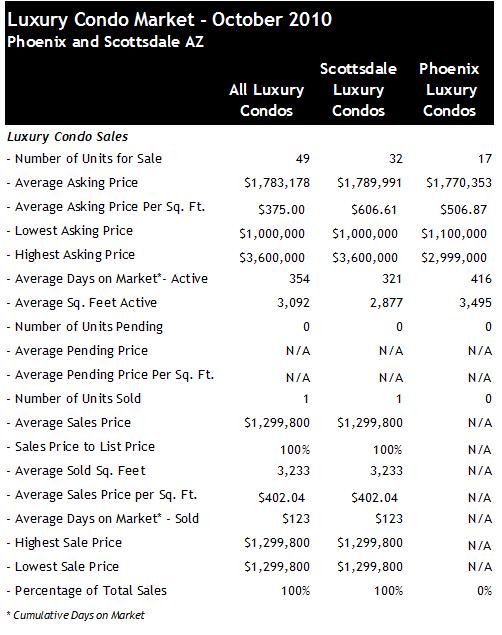Image resolution: width=502 pixels, height=635 pixels.
Task: Click the $606.61 asking price per sq. ft. value
Action: (374, 209)
